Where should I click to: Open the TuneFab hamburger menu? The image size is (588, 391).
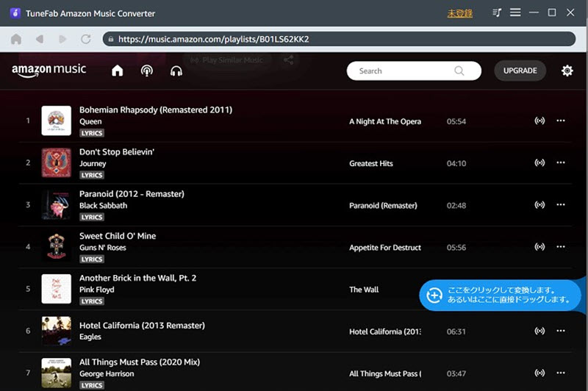515,12
